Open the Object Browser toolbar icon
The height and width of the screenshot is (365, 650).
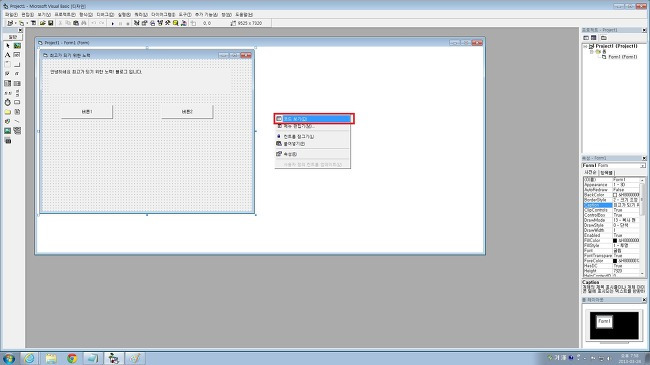tap(160, 23)
